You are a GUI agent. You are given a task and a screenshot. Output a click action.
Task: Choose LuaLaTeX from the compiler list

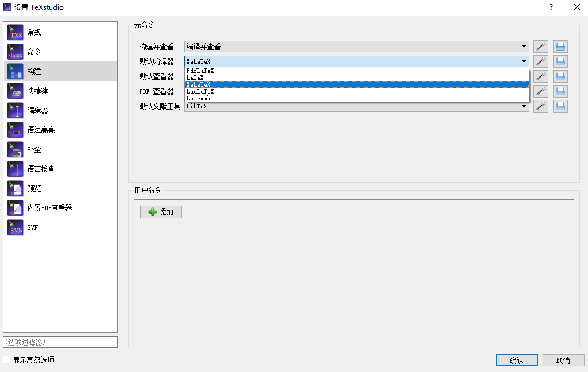coord(357,91)
